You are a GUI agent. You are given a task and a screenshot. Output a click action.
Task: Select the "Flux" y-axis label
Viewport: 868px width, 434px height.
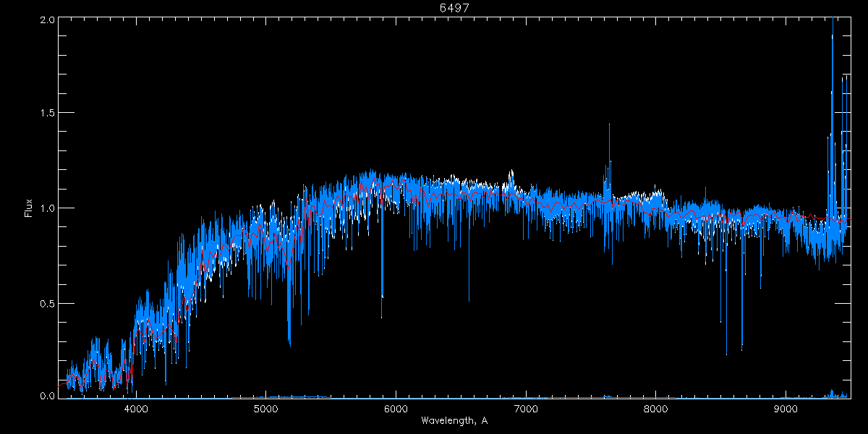click(28, 208)
